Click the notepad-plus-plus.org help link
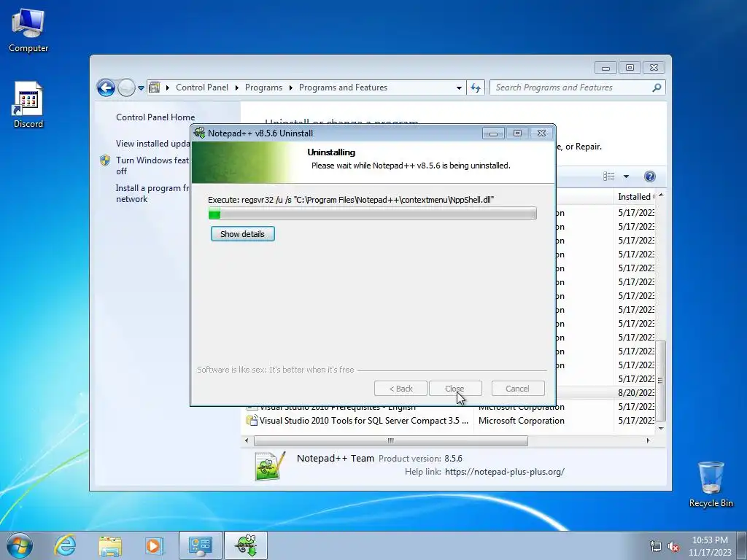Viewport: 747px width, 560px height. coord(505,472)
